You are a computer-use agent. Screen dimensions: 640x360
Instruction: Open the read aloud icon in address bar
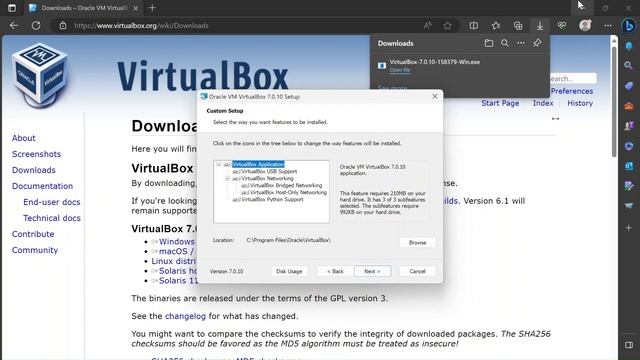coord(427,25)
